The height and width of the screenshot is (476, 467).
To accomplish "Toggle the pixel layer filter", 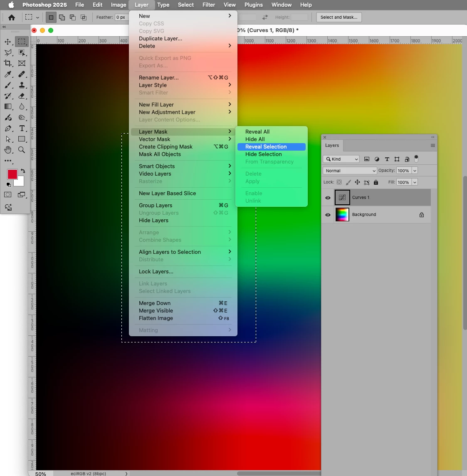I will coord(366,159).
